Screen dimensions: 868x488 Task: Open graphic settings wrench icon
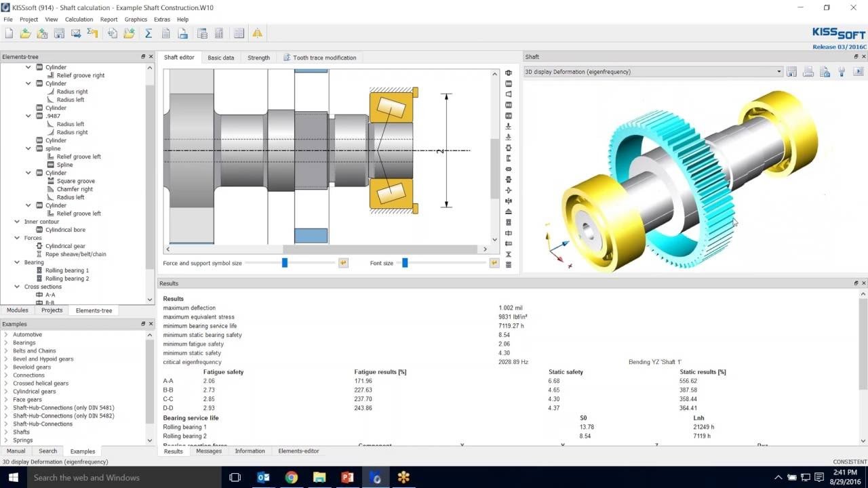tap(842, 72)
